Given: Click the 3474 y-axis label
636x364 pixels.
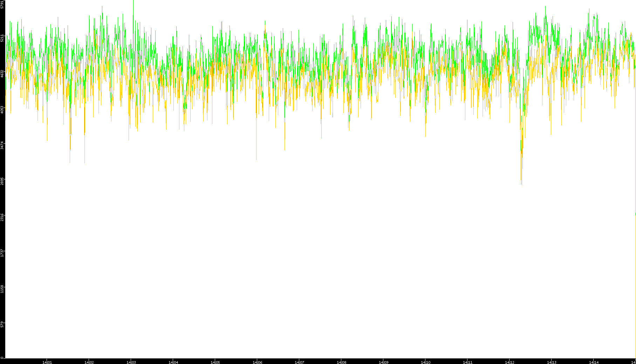Looking at the screenshot, I should pos(2,145).
